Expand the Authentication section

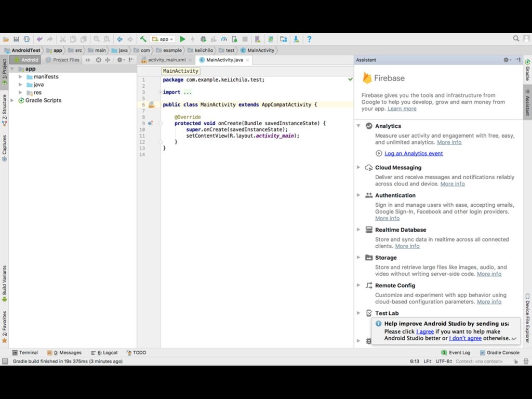(x=358, y=195)
